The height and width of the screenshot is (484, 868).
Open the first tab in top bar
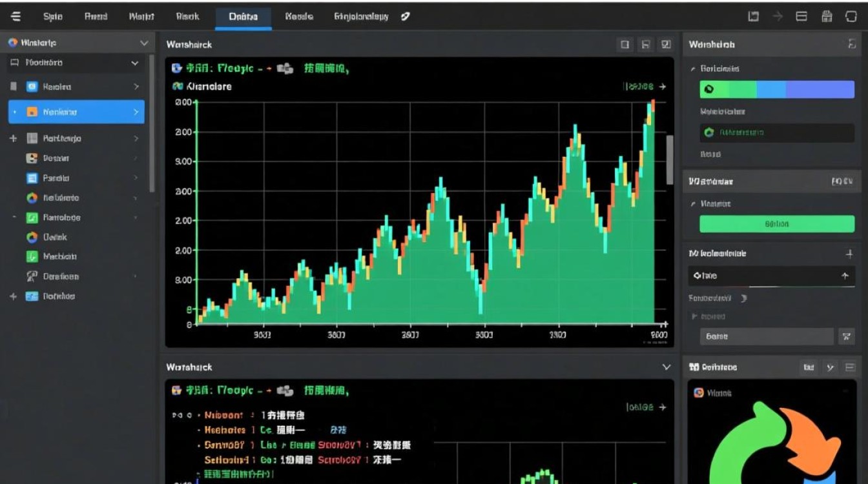tap(52, 17)
